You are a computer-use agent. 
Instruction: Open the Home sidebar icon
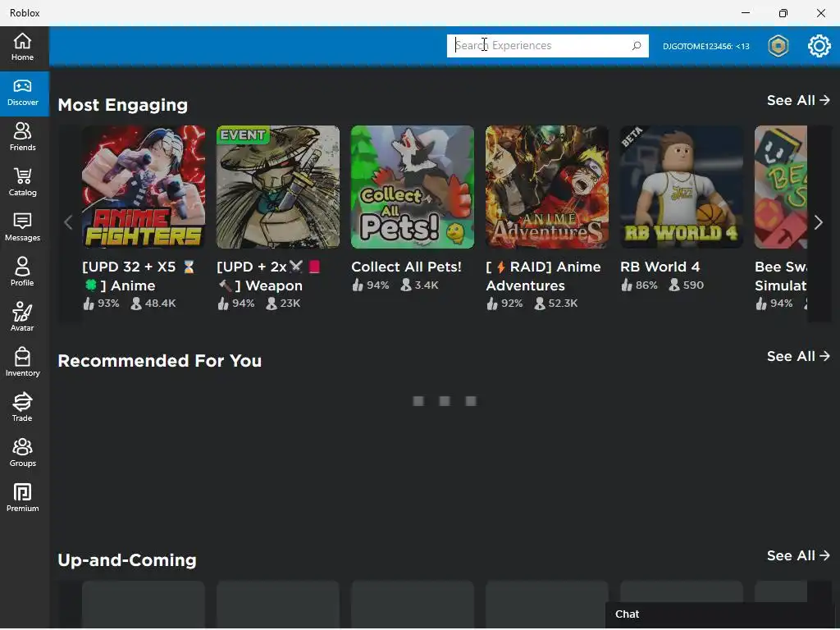tap(22, 41)
